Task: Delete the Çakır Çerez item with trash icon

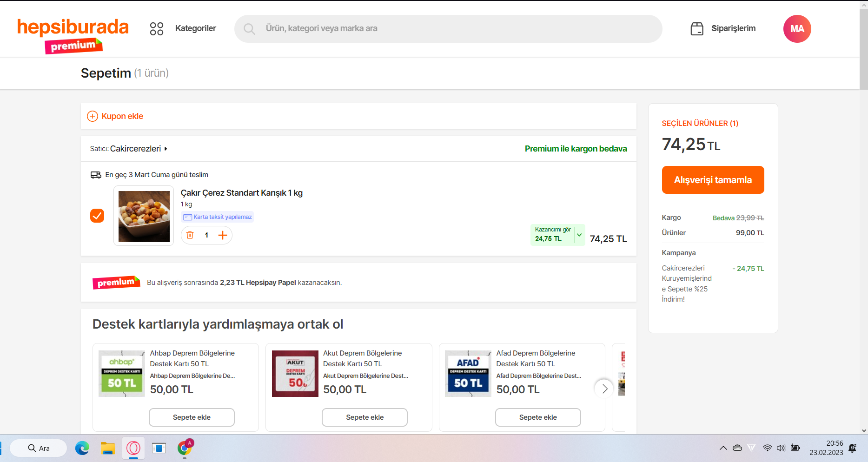Action: click(190, 235)
